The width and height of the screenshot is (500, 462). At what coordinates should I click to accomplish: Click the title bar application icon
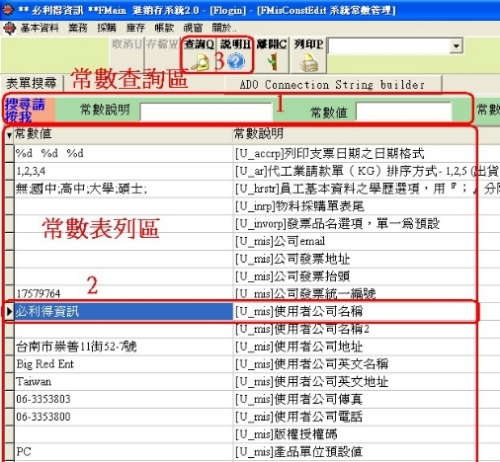[8, 10]
